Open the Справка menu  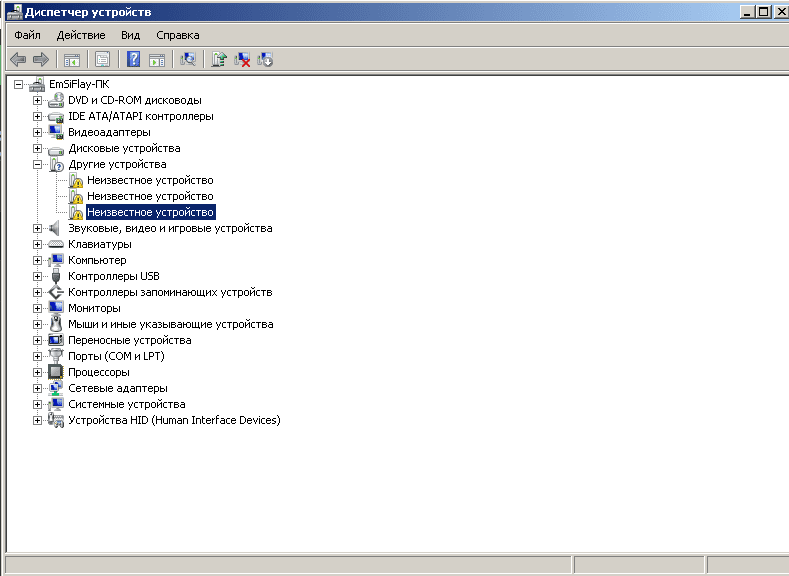178,35
